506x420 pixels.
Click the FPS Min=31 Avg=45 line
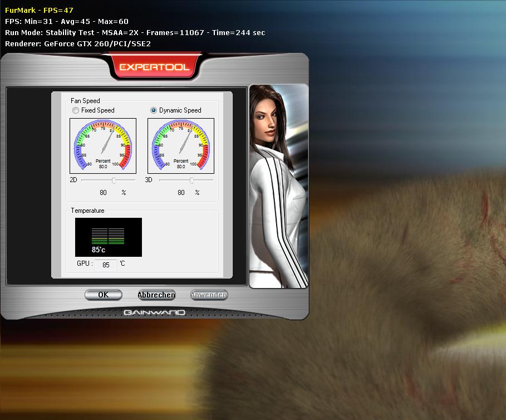[66, 22]
